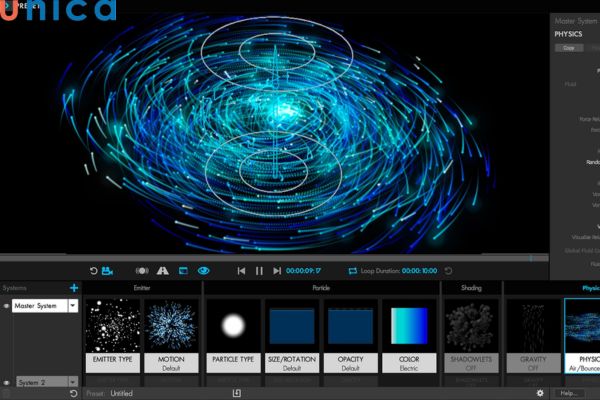
Task: Skip to the end with next button
Action: (277, 271)
